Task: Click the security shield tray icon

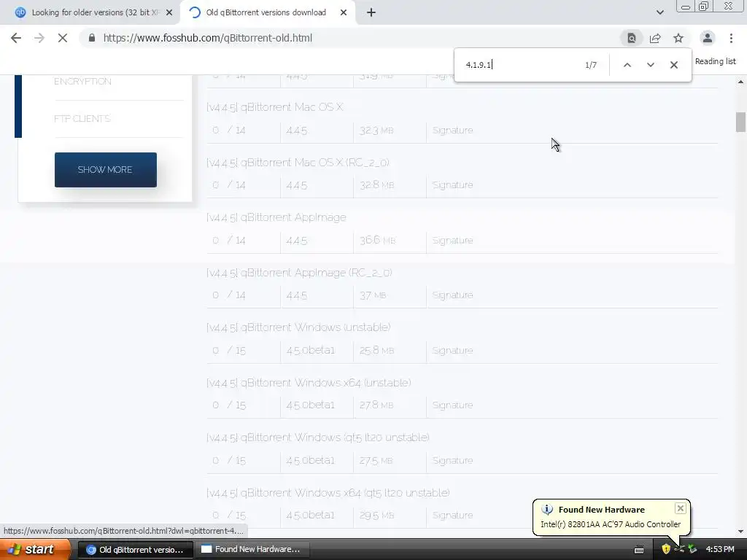Action: click(x=666, y=549)
